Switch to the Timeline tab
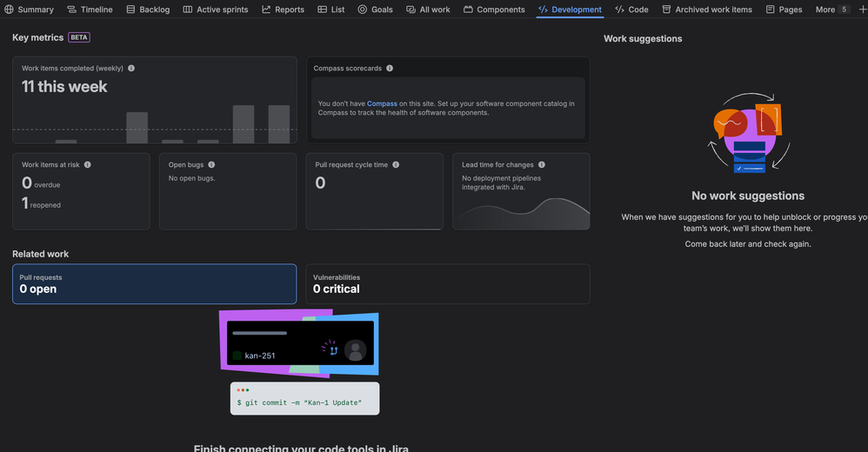 (x=90, y=10)
